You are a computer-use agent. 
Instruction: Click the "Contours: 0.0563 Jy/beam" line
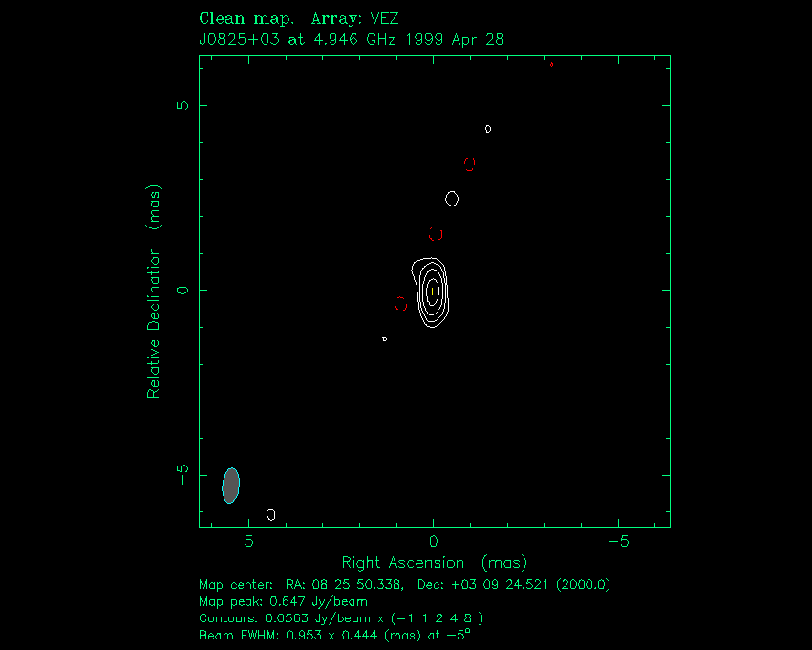point(341,618)
